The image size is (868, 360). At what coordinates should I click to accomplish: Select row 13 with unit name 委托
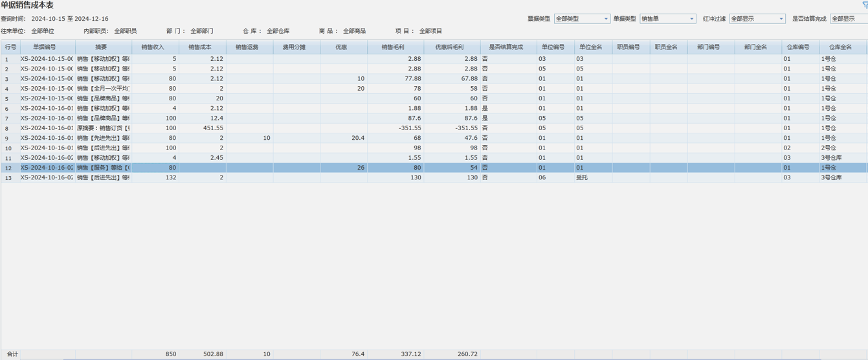click(582, 177)
